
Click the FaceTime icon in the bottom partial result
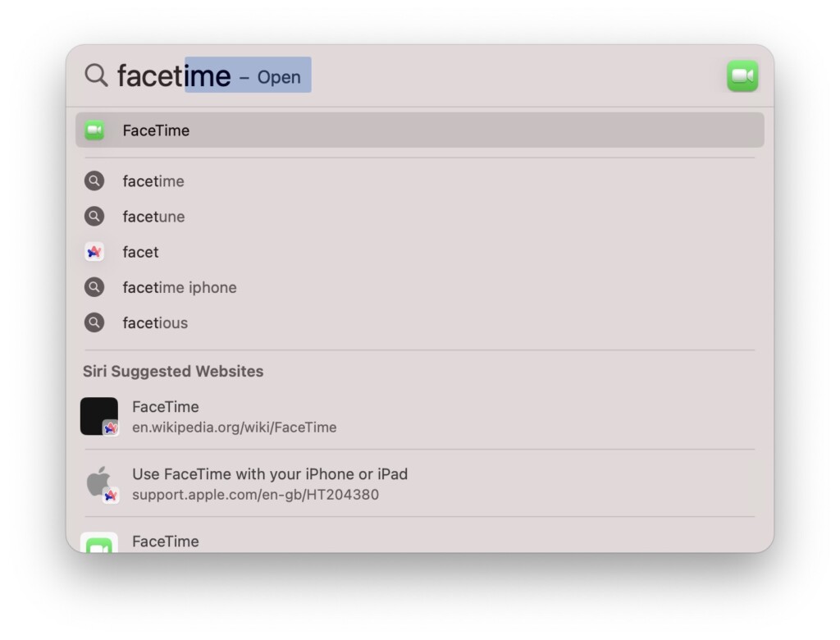pos(99,542)
